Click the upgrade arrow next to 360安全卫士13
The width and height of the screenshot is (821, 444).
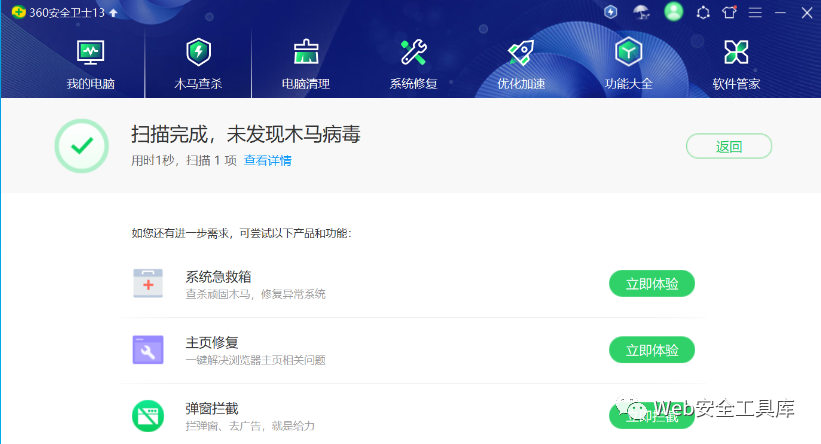click(113, 13)
